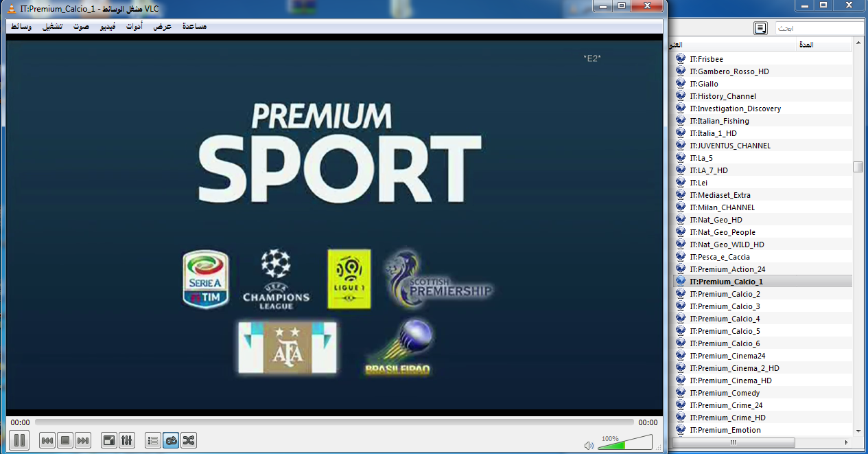Click globe icon beside IT:JUVENTUS_CHANNEL
The image size is (868, 454).
click(x=681, y=146)
